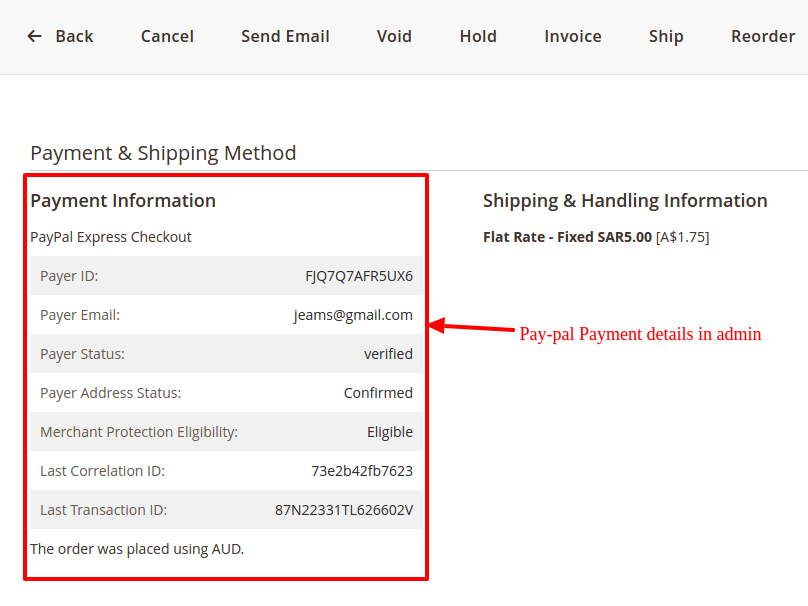The width and height of the screenshot is (808, 606).
Task: Click the Last Correlation ID value 73e2b42fb7623
Action: tap(362, 471)
